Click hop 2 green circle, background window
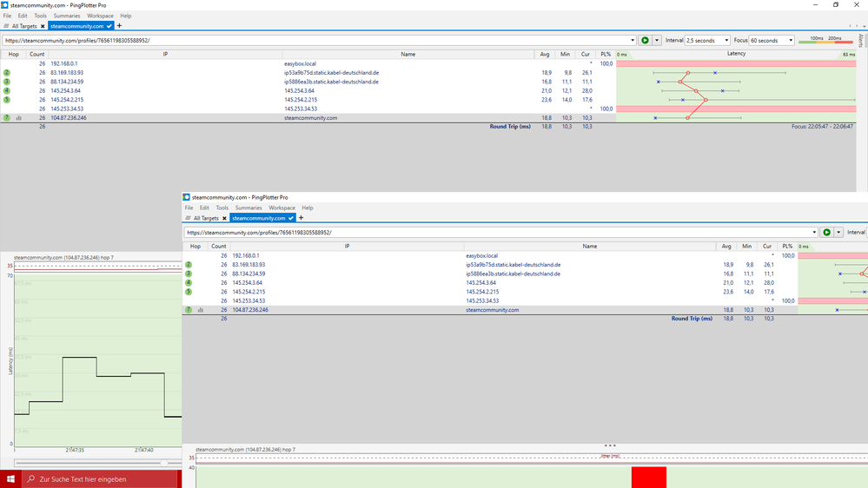Viewport: 868px width, 488px height. point(7,72)
